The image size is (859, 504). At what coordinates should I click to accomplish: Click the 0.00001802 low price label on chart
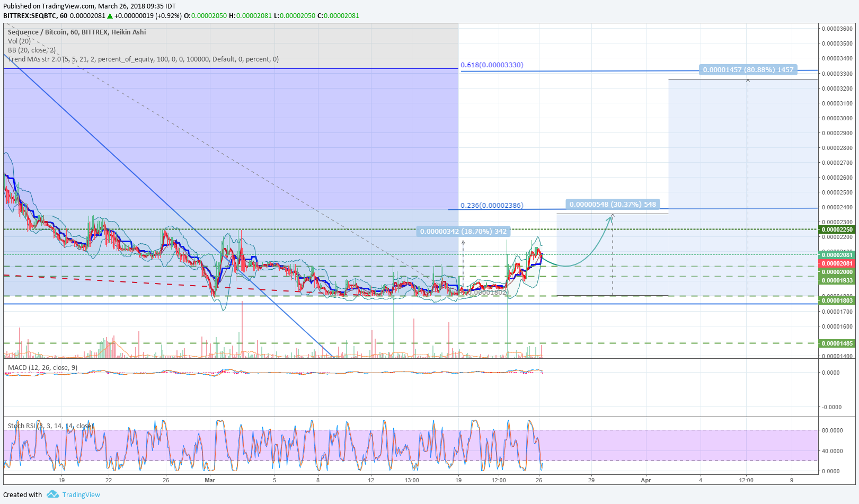488,292
